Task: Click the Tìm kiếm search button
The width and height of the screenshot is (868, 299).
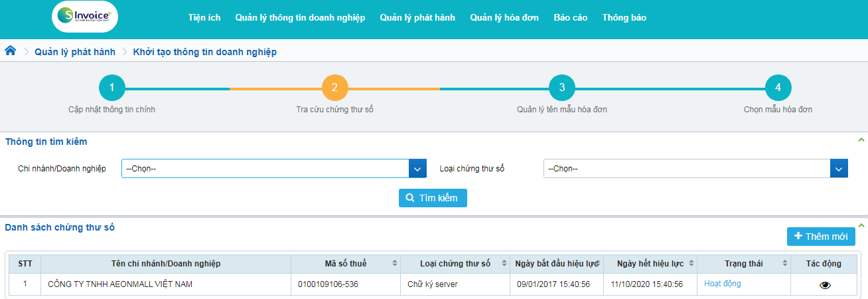Action: click(x=433, y=198)
